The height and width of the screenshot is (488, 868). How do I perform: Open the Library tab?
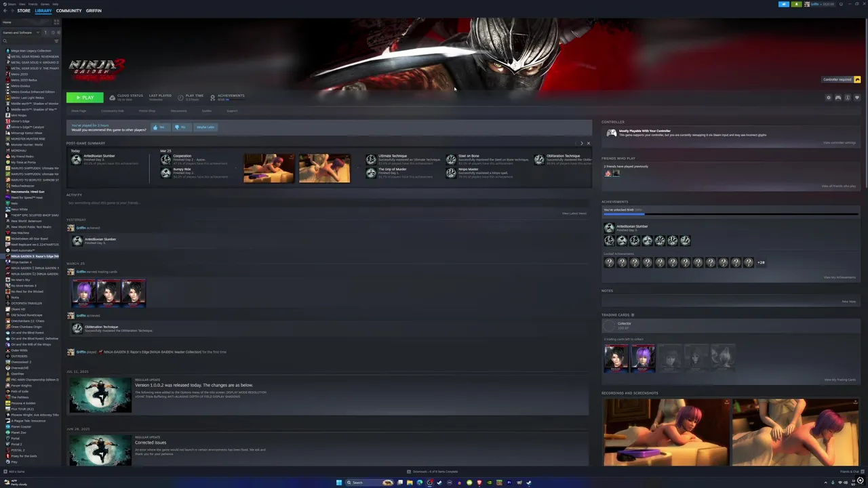[x=43, y=11]
